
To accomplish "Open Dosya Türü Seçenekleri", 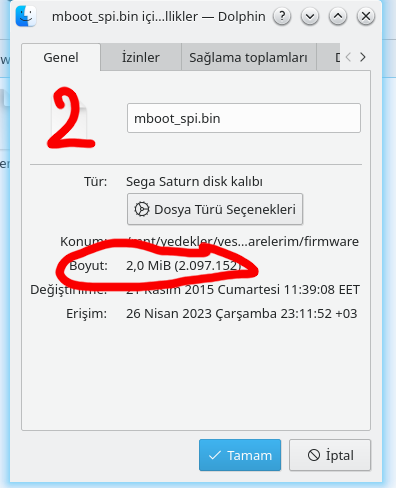I will pyautogui.click(x=215, y=209).
